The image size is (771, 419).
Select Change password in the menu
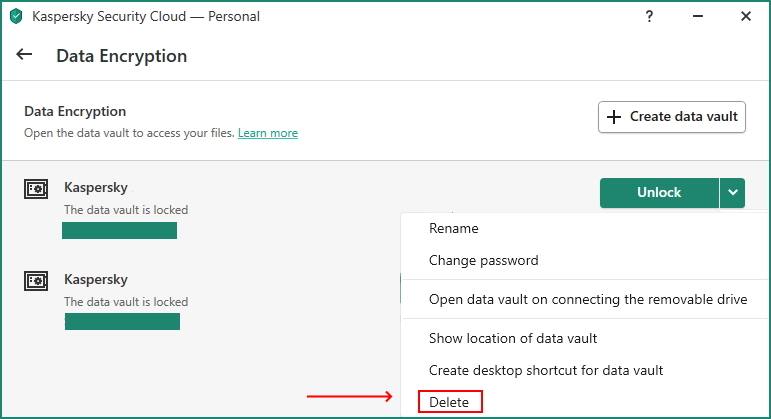click(x=483, y=260)
